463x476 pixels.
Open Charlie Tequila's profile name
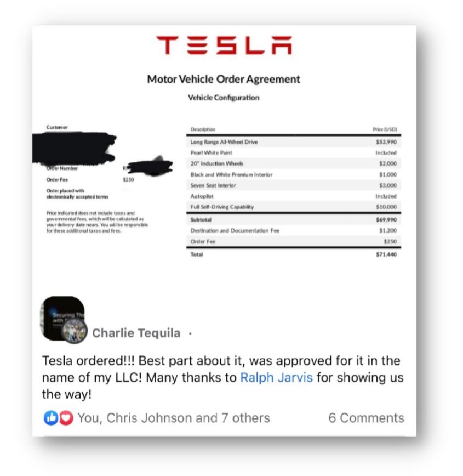tap(136, 333)
